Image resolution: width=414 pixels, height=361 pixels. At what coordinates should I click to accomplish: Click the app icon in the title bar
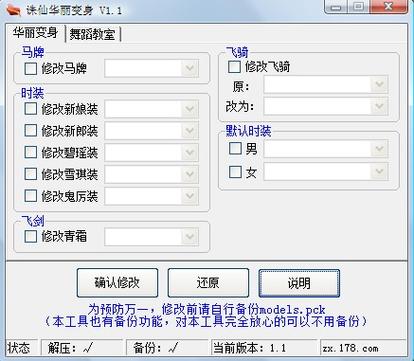pyautogui.click(x=14, y=10)
